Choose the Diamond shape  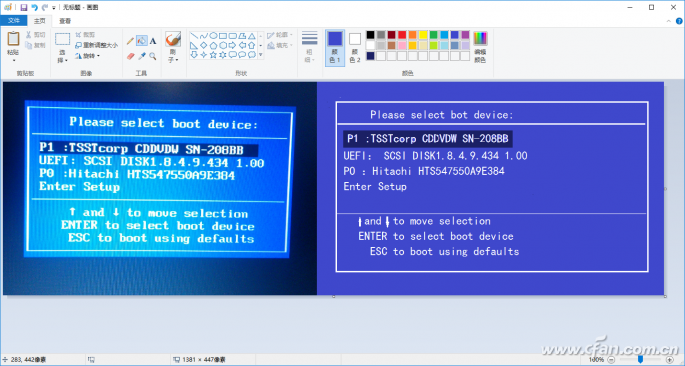(x=203, y=45)
